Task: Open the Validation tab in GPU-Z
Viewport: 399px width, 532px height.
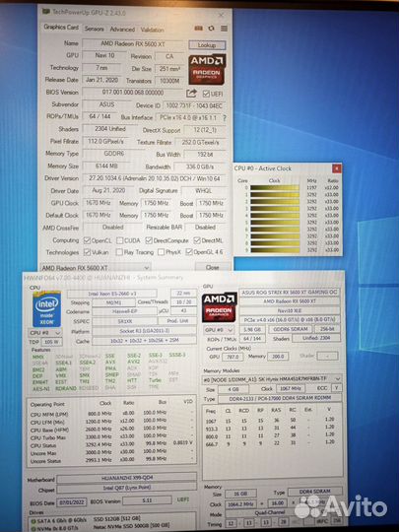Action: pos(152,30)
